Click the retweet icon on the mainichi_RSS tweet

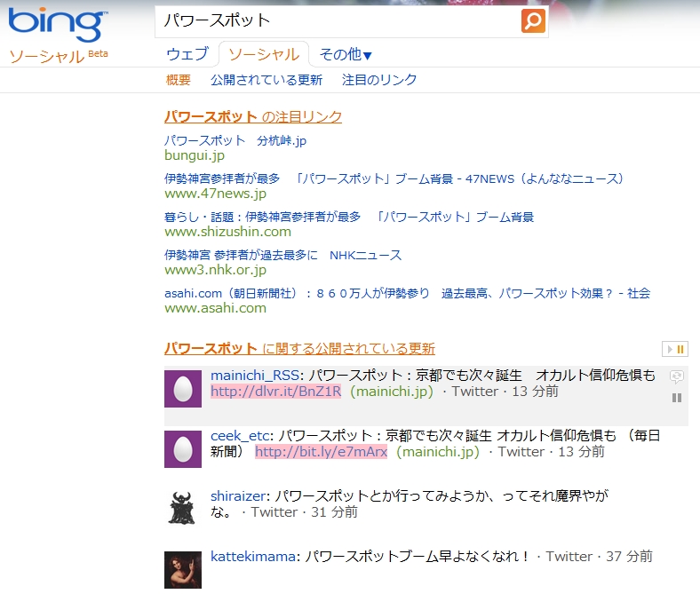click(x=677, y=376)
